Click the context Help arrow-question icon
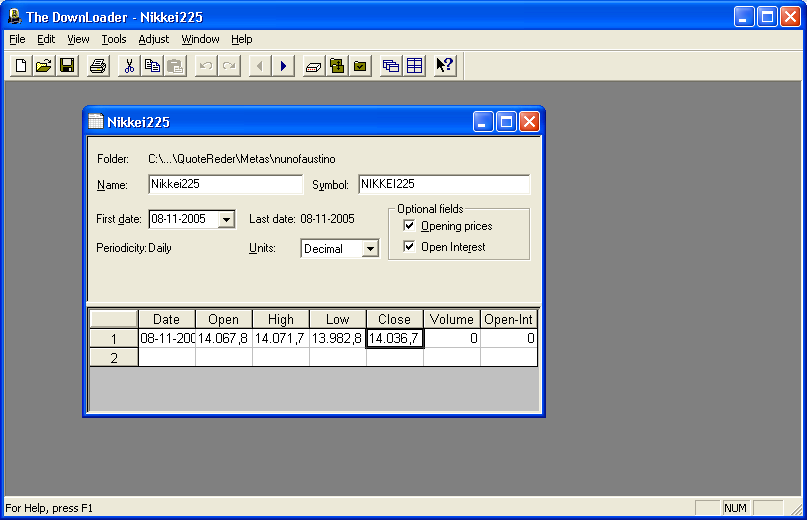Image resolution: width=807 pixels, height=520 pixels. tap(445, 66)
